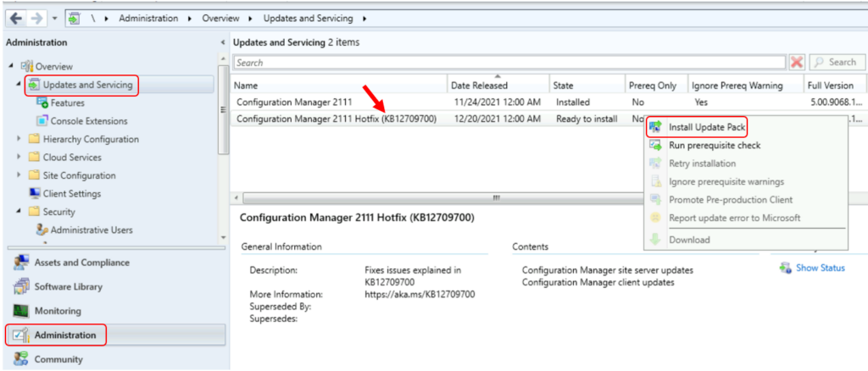Open Client Settings tree node
The height and width of the screenshot is (371, 868).
(72, 194)
